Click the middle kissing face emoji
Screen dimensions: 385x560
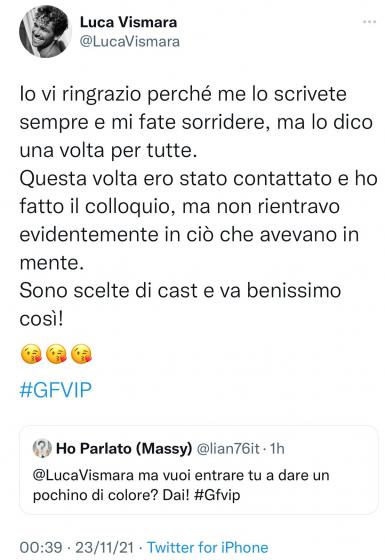pos(56,354)
